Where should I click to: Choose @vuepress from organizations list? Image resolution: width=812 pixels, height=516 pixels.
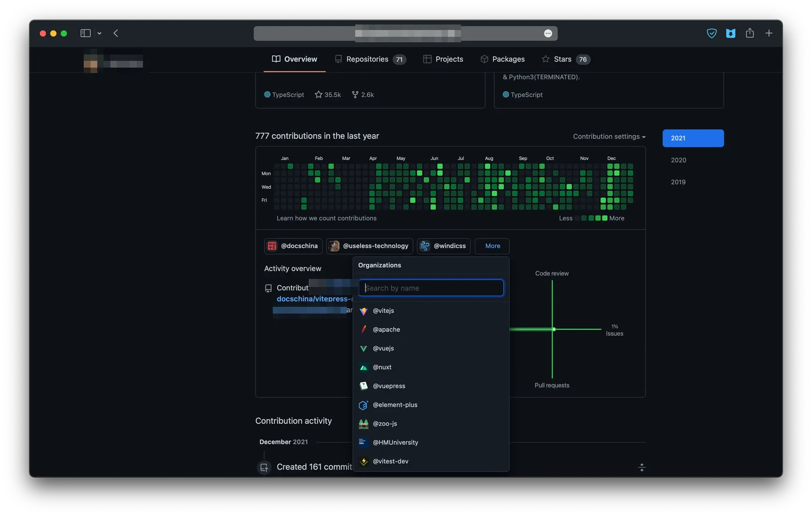tap(431, 386)
